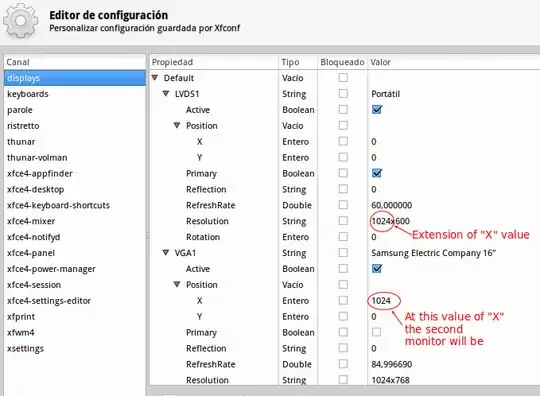Toggle VGA1 Active value checkbox
The height and width of the screenshot is (396, 540).
(377, 269)
